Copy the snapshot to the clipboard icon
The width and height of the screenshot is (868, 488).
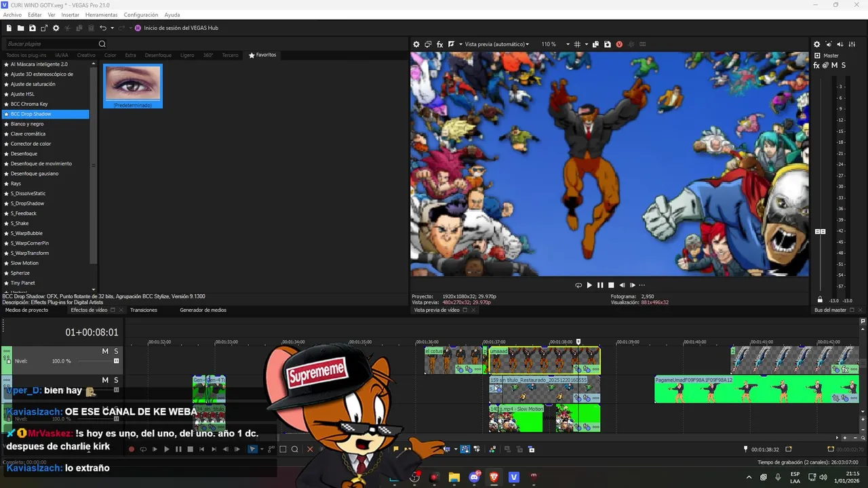pyautogui.click(x=595, y=44)
